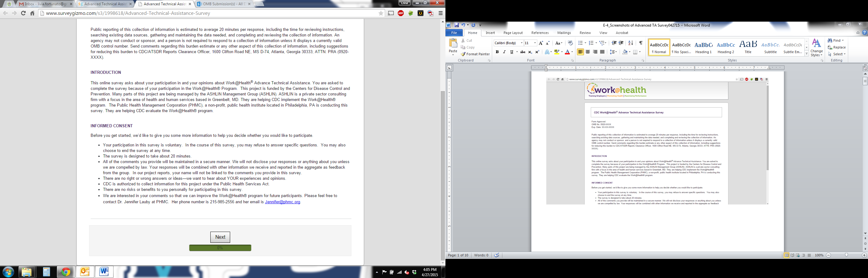Sort text with the A-Z icon
This screenshot has height=278, width=868.
pos(631,43)
